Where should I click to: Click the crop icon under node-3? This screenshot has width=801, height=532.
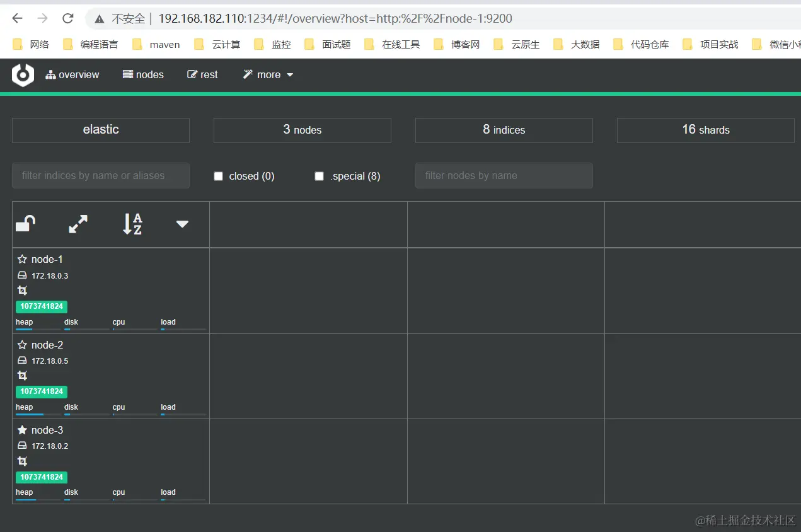22,461
